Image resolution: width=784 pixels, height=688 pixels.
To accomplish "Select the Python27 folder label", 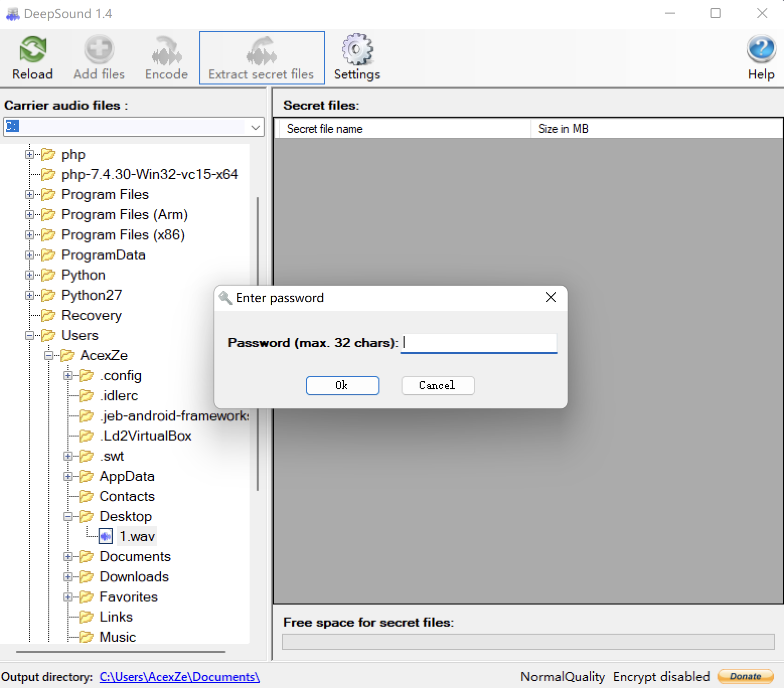I will [92, 295].
